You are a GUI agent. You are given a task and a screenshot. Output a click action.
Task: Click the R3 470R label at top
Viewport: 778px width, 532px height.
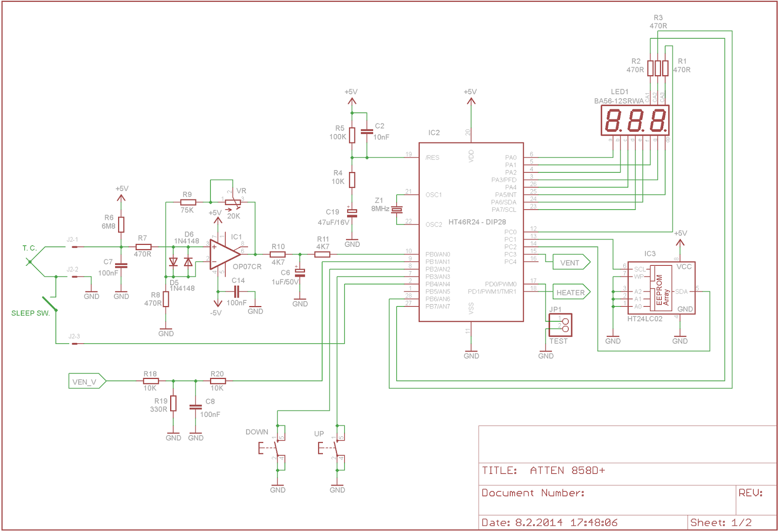point(658,22)
